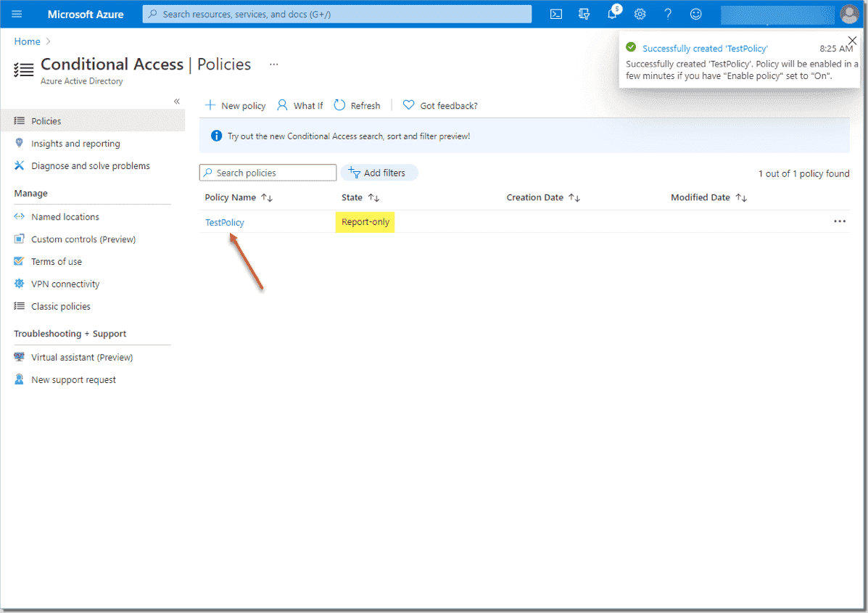Refresh the policies list
Viewport: 868px width, 613px height.
click(357, 105)
